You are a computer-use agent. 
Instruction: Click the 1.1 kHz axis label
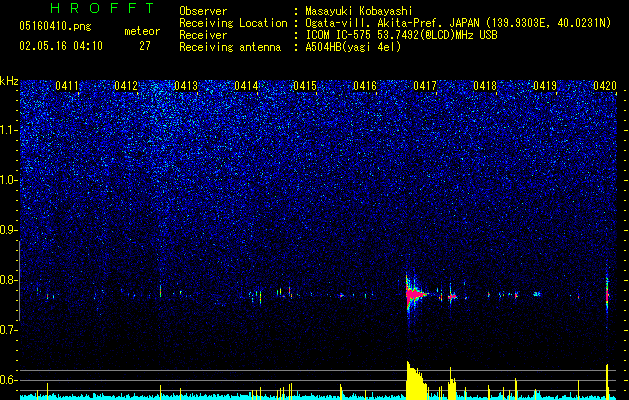click(9, 130)
